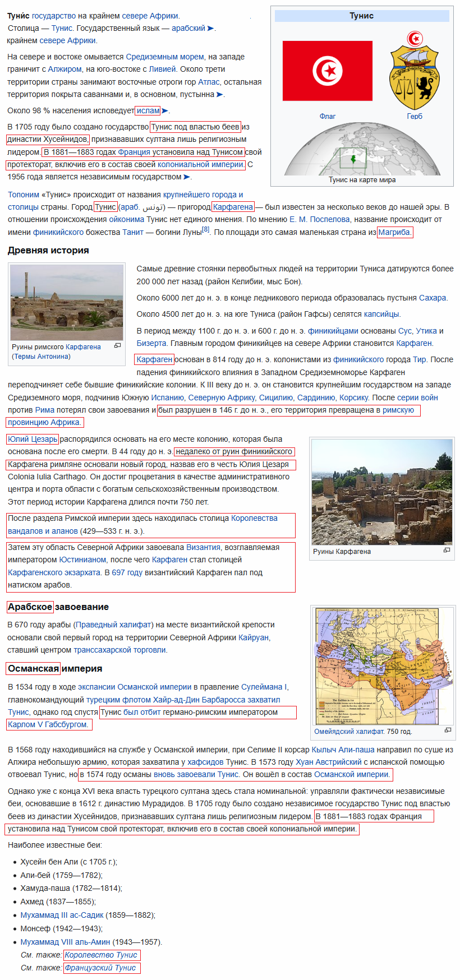
Task: Open the 'Кайруан' city link
Action: (254, 637)
